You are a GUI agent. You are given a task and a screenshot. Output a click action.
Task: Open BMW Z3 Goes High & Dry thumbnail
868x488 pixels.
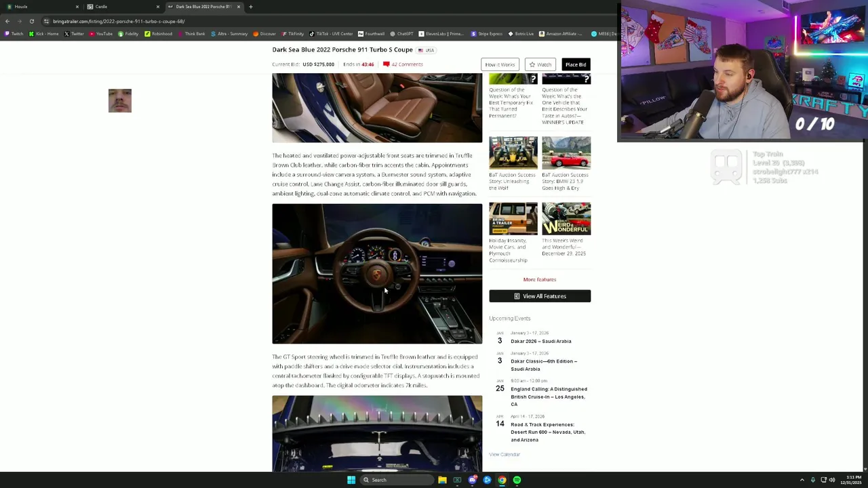pos(566,153)
